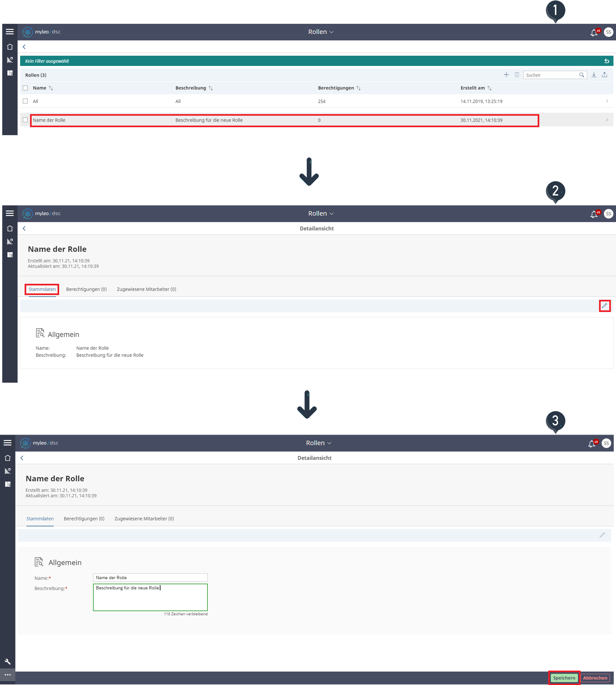Sort the Berechtigungen column in the roles table
This screenshot has width=616, height=685.
tap(358, 88)
